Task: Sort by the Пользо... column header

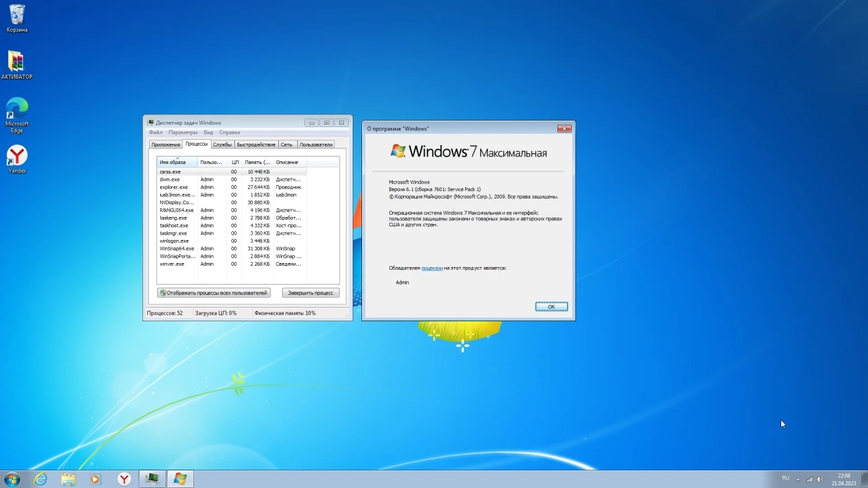Action: click(212, 163)
